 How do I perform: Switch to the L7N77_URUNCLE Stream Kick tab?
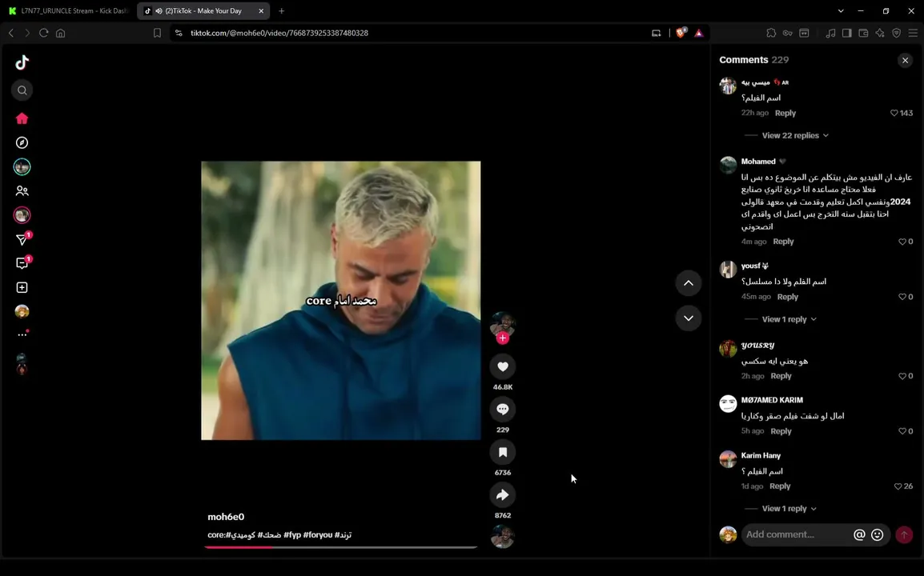click(70, 10)
